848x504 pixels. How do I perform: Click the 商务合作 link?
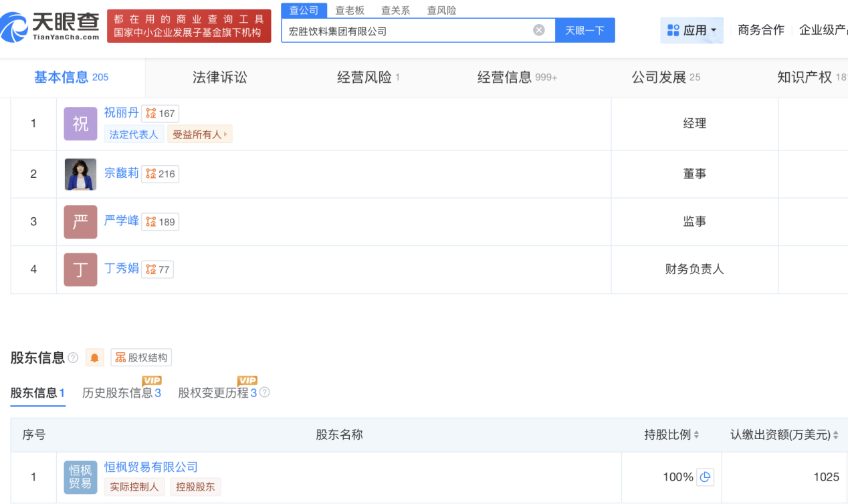tap(760, 30)
